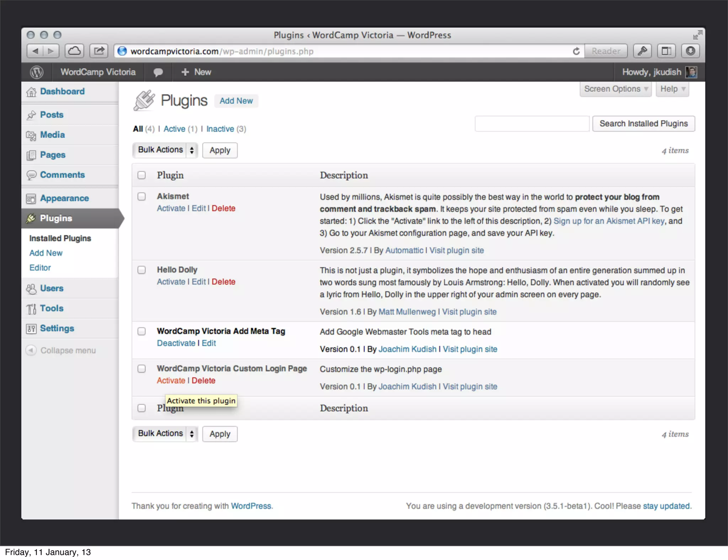Activate the WordCamp Victoria Custom Login Page plugin
Viewport: 728px width, 560px height.
(171, 381)
